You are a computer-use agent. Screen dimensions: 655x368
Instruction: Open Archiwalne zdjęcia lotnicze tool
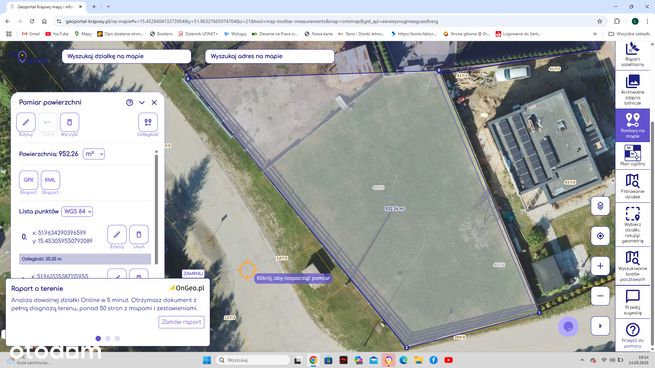point(632,89)
